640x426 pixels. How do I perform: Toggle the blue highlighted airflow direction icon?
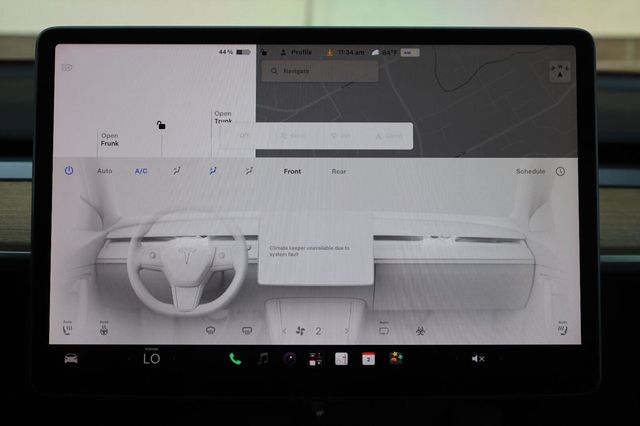coord(213,171)
